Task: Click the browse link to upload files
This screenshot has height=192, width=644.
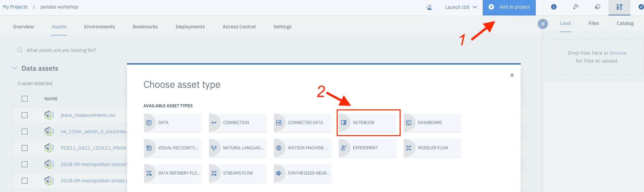Action: (x=618, y=53)
